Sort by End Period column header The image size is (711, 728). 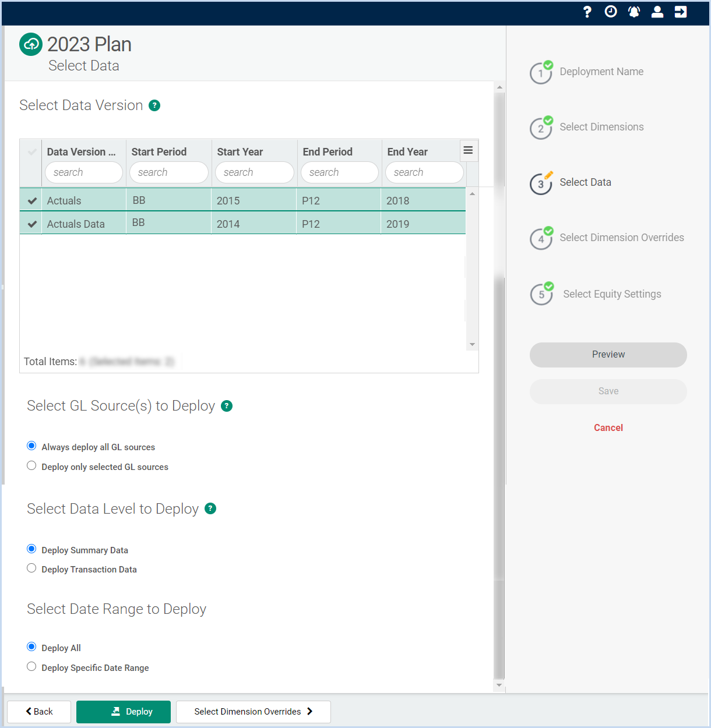pos(328,152)
